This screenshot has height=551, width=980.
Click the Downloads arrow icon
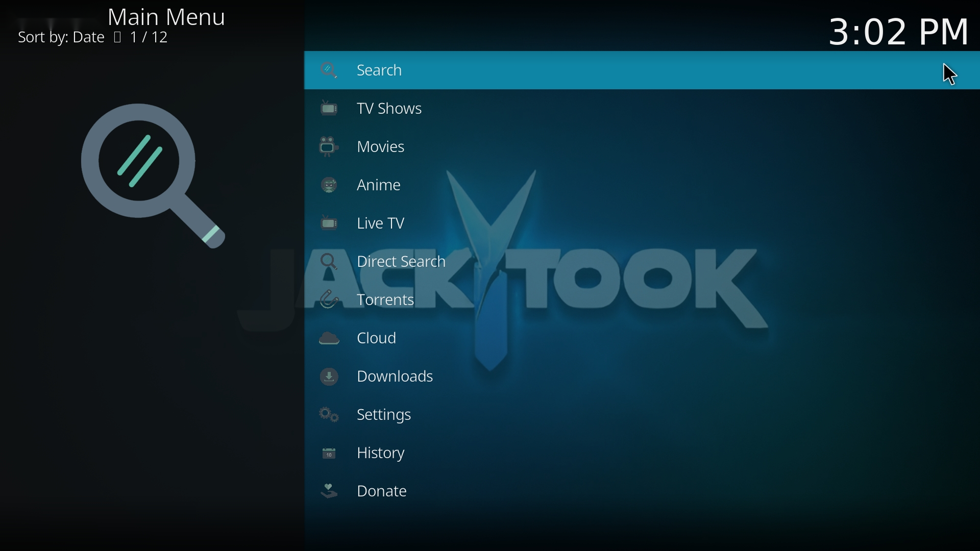tap(330, 378)
